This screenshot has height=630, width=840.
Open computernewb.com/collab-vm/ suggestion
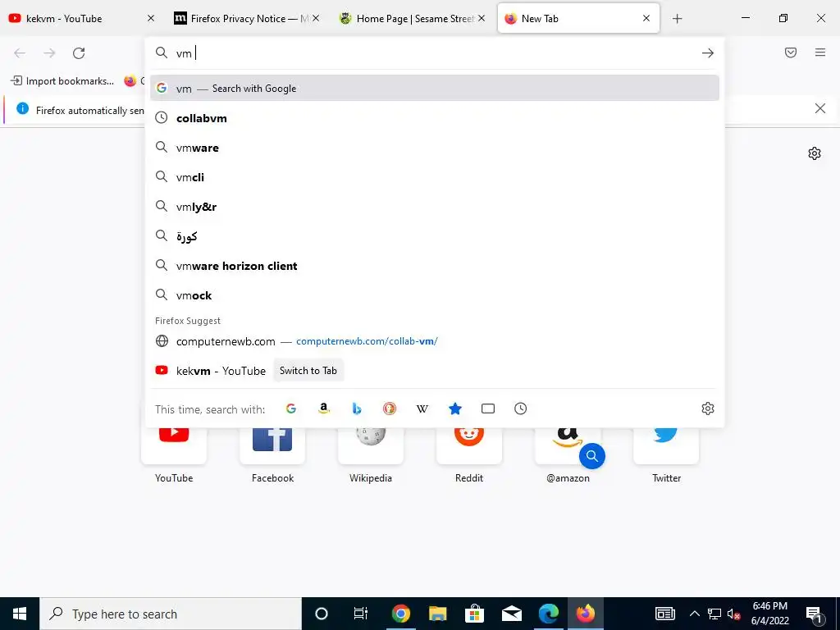(435, 341)
